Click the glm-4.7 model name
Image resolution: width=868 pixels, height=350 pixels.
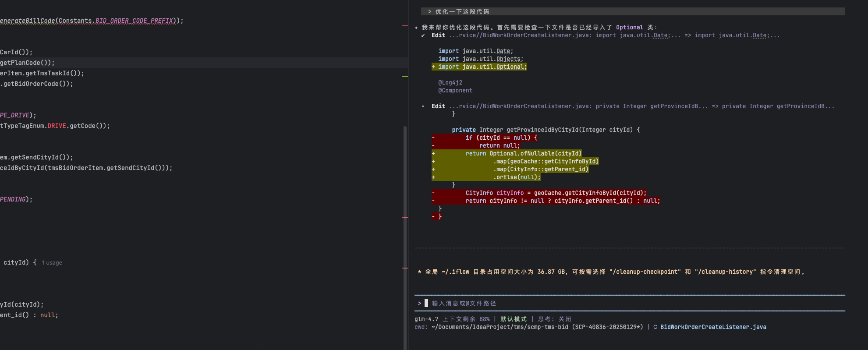click(426, 319)
